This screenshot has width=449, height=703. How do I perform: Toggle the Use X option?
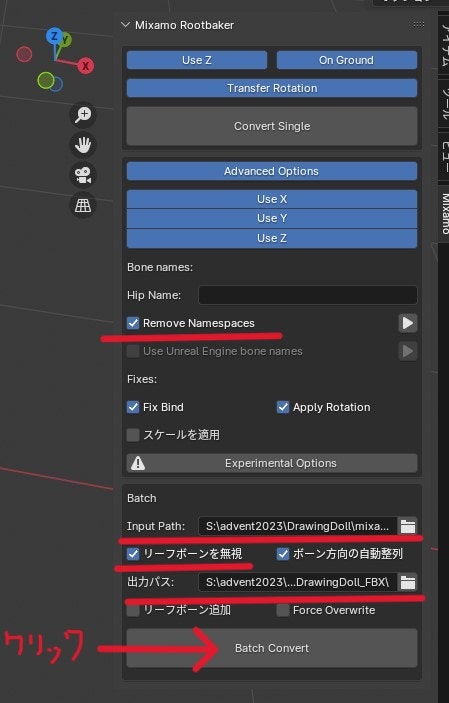tap(272, 199)
